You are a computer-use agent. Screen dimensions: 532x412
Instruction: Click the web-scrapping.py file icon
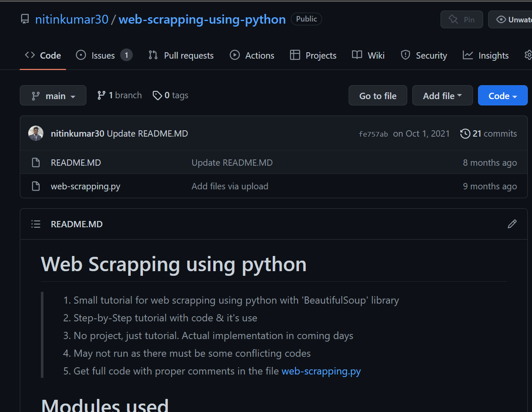coord(36,186)
